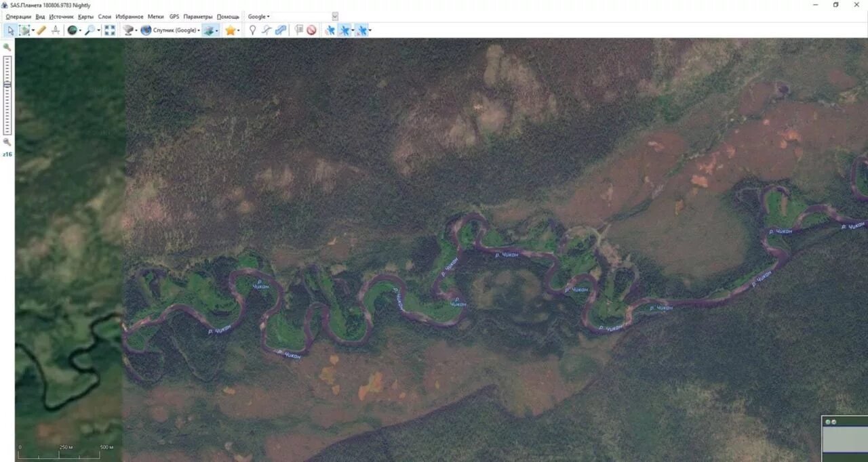The height and width of the screenshot is (462, 868).
Task: Toggle full screen mode icon
Action: coord(109,30)
